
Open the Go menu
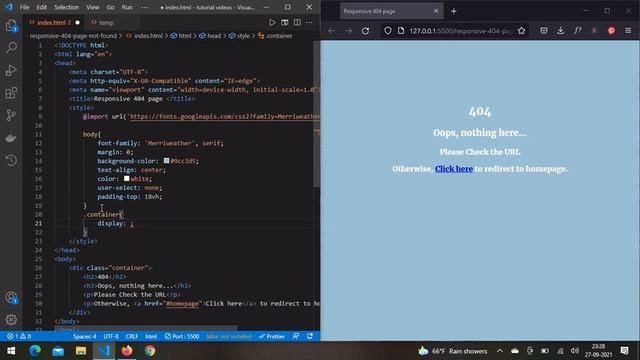click(110, 7)
